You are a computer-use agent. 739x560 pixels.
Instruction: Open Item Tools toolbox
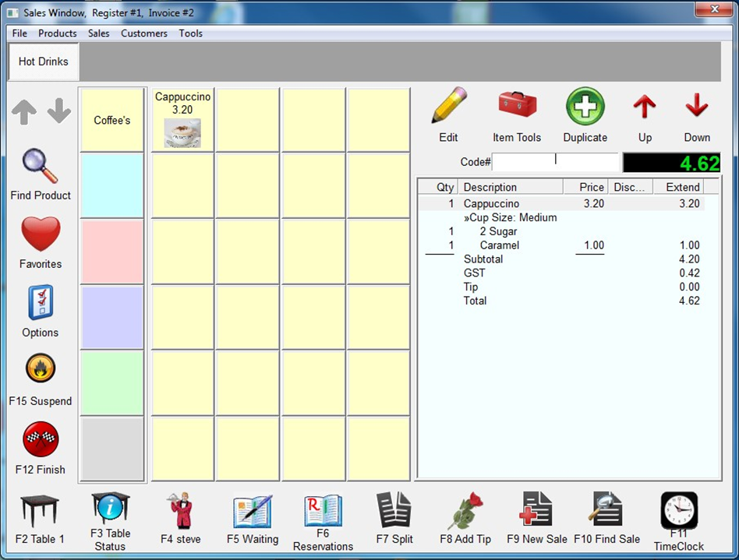[x=516, y=108]
